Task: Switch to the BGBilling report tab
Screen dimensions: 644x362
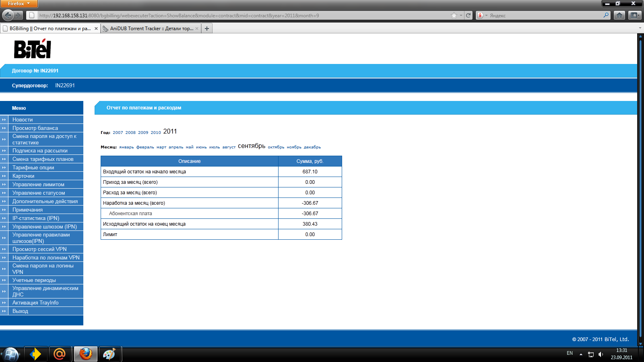Action: click(x=50, y=29)
